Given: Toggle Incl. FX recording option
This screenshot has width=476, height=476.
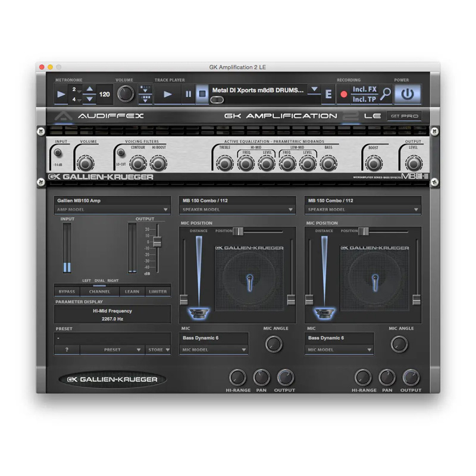Looking at the screenshot, I should (x=364, y=89).
